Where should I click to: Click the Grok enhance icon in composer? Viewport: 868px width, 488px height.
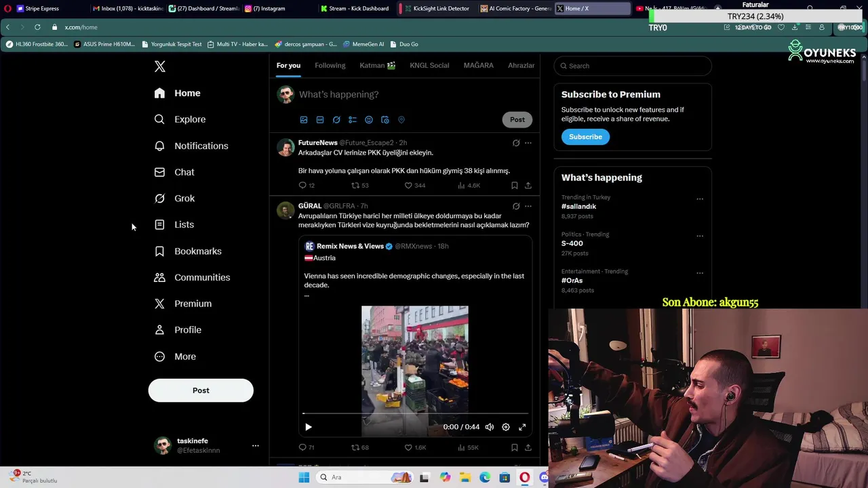336,120
